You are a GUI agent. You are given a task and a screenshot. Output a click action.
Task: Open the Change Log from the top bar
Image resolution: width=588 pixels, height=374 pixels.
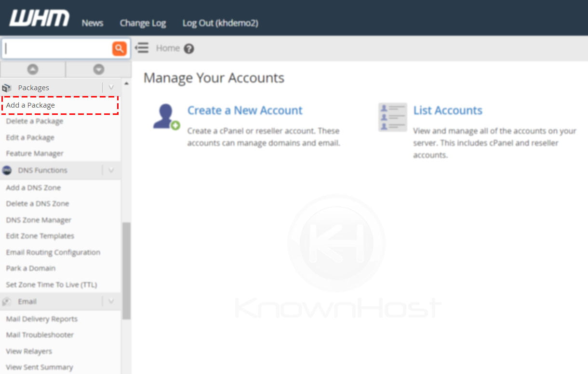143,23
